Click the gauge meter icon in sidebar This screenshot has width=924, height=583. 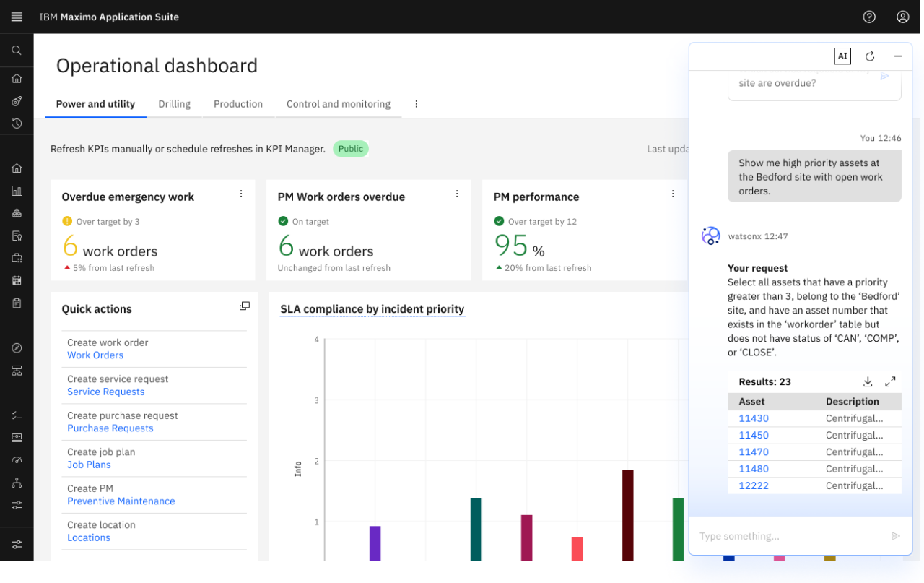(17, 460)
